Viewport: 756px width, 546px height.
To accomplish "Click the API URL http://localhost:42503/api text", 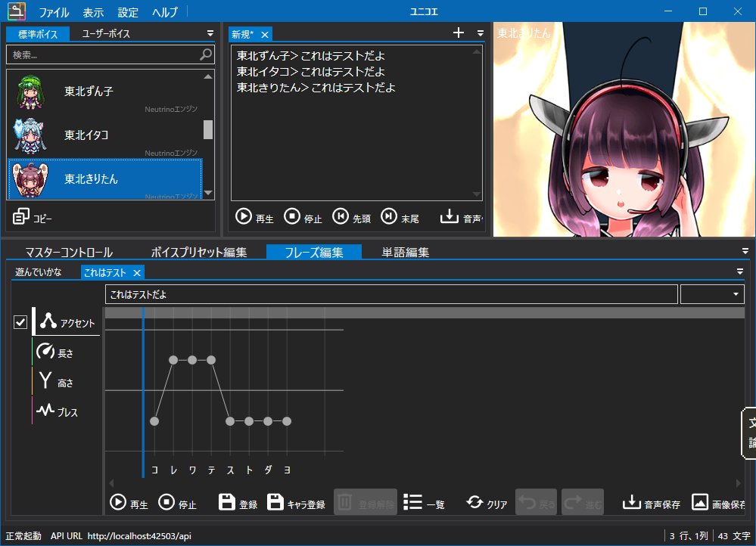I will pyautogui.click(x=121, y=536).
